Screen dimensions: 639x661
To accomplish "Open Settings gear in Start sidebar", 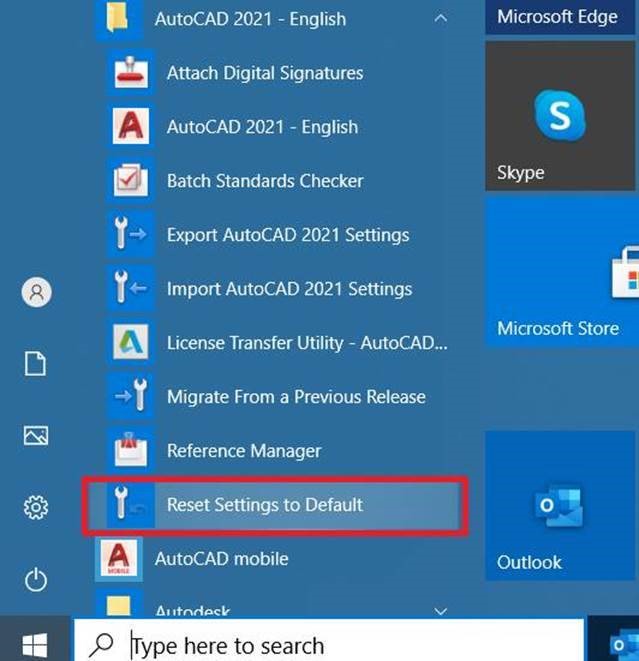I will pos(36,508).
